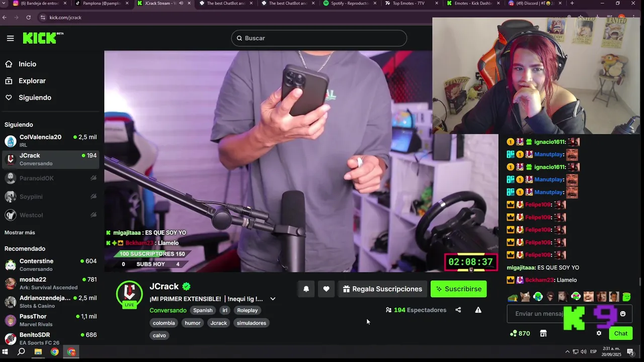Switch to Top Emotes 7TV tab

pyautogui.click(x=411, y=4)
